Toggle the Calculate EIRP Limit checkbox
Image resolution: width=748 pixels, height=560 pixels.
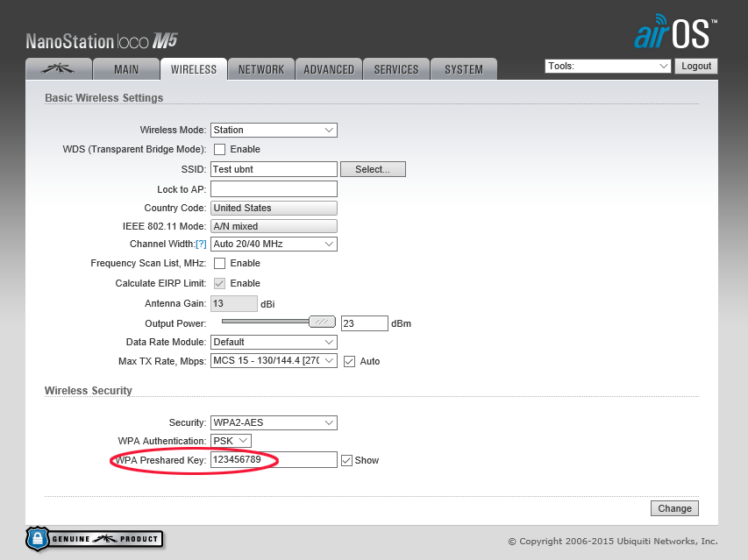(219, 283)
